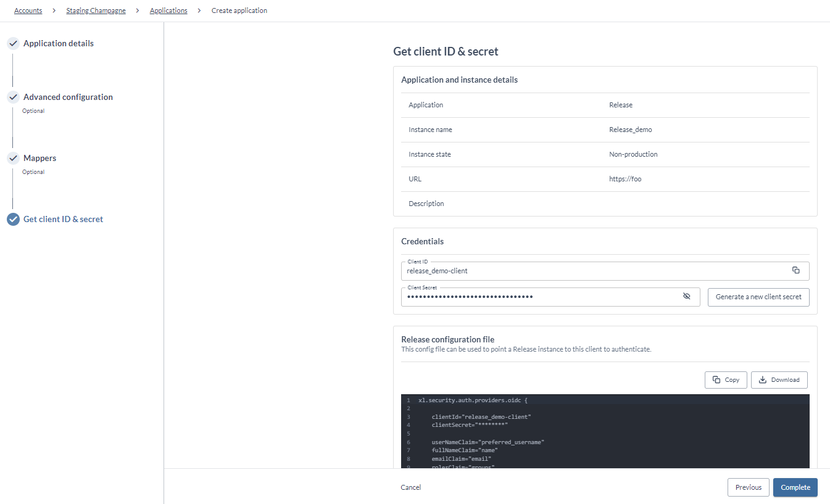Open the Staging Champagne breadcrumb

pyautogui.click(x=96, y=10)
